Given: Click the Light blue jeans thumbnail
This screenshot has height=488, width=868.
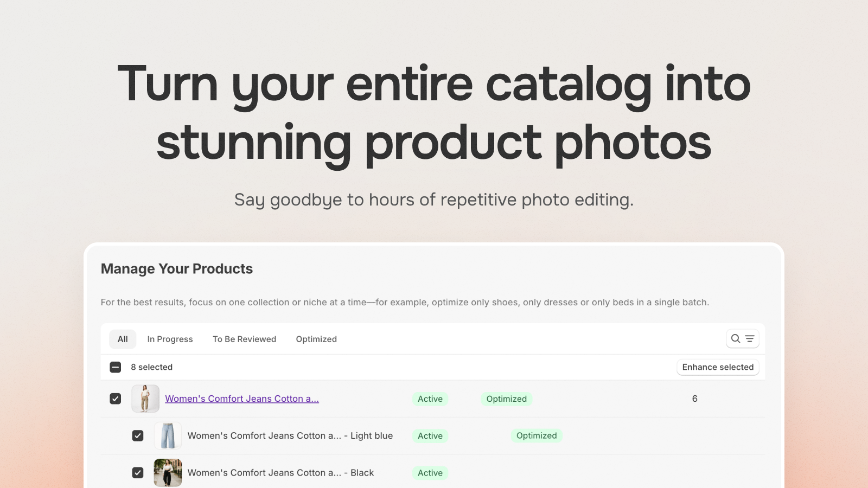Looking at the screenshot, I should (x=168, y=435).
